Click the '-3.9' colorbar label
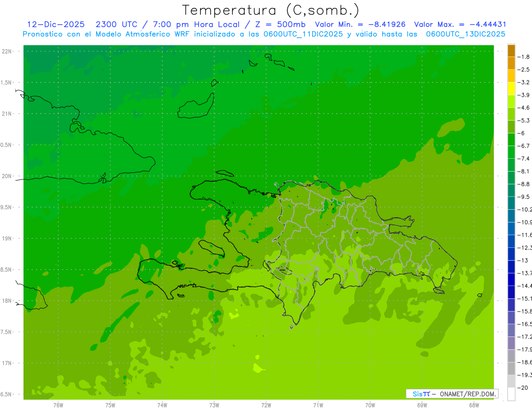Image resolution: width=532 pixels, height=411 pixels. coord(524,95)
